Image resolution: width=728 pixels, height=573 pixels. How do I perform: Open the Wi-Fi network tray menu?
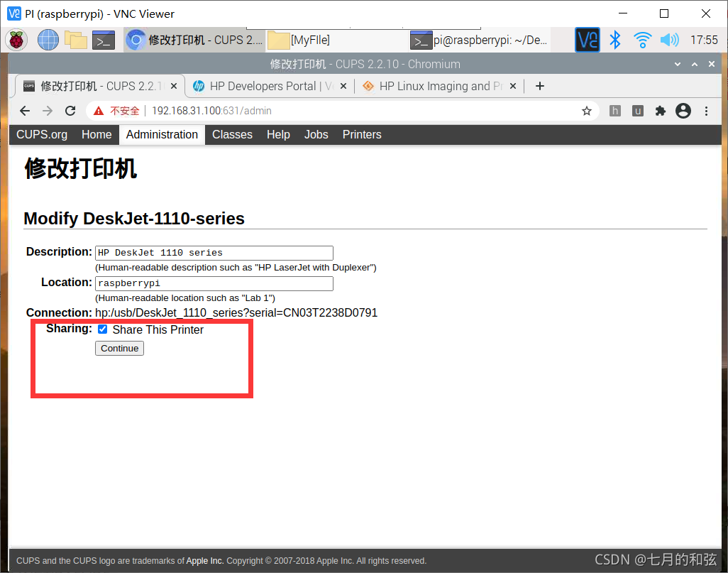tap(642, 40)
